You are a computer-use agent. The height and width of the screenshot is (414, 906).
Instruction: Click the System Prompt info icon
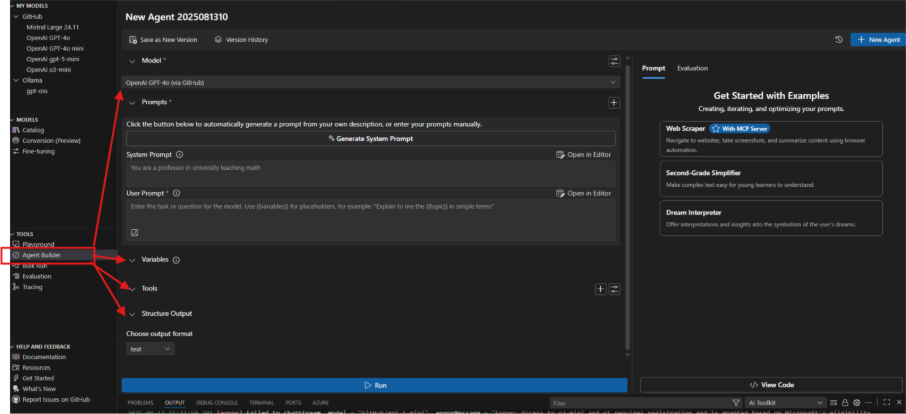coord(179,155)
